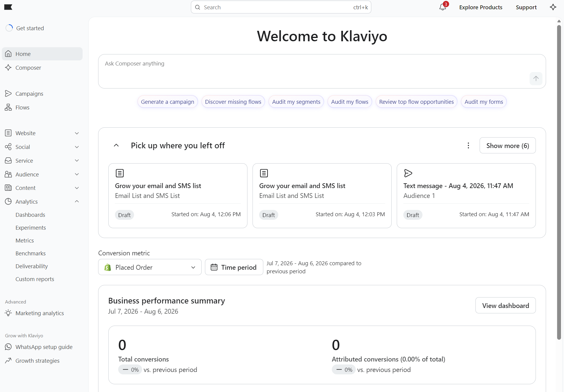564x392 pixels.
Task: Open Custom reports submenu item
Action: [35, 279]
